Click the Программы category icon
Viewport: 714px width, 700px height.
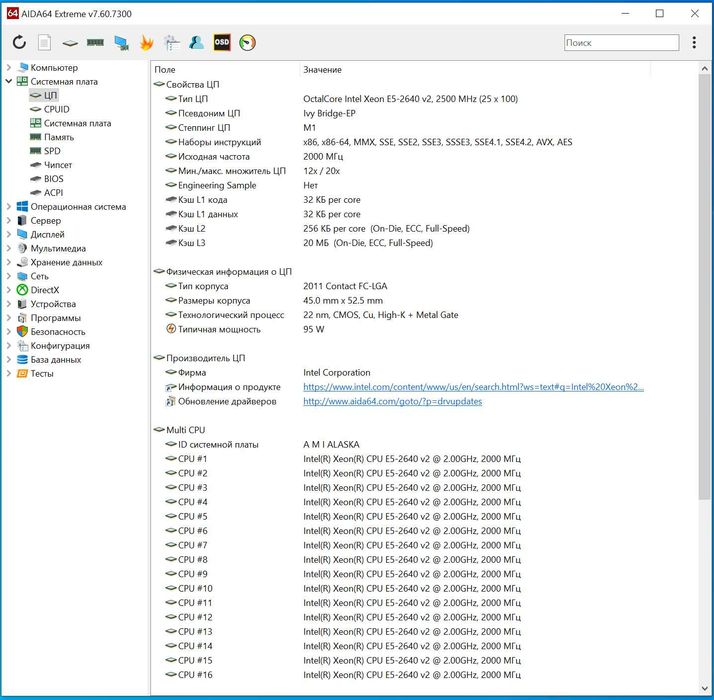coord(22,317)
